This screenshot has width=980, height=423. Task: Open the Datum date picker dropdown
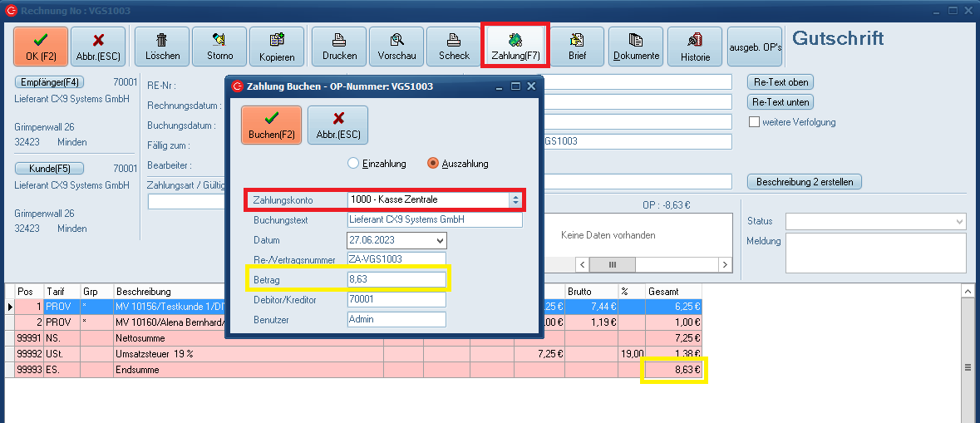click(x=440, y=240)
